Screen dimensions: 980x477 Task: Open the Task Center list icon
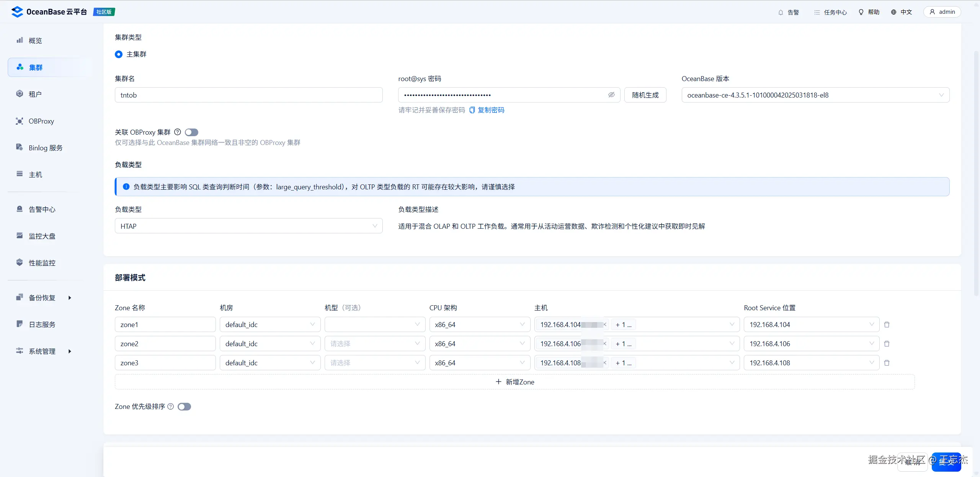tap(817, 12)
